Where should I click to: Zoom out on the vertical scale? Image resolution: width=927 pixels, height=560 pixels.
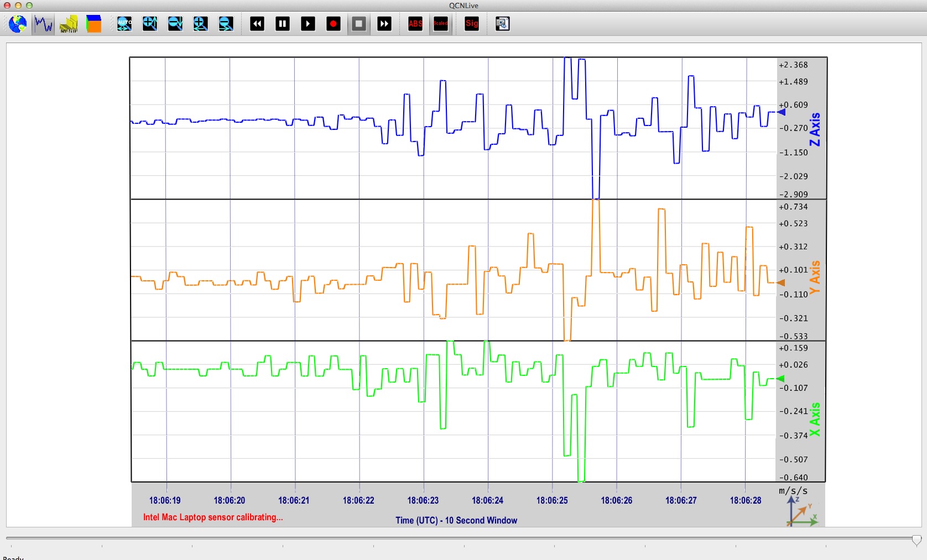175,24
